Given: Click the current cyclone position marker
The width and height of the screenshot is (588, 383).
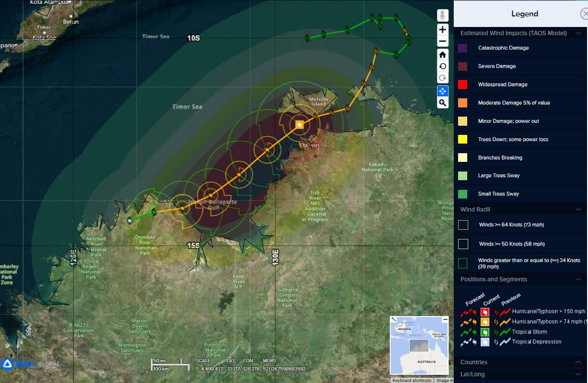Looking at the screenshot, I should click(x=299, y=124).
